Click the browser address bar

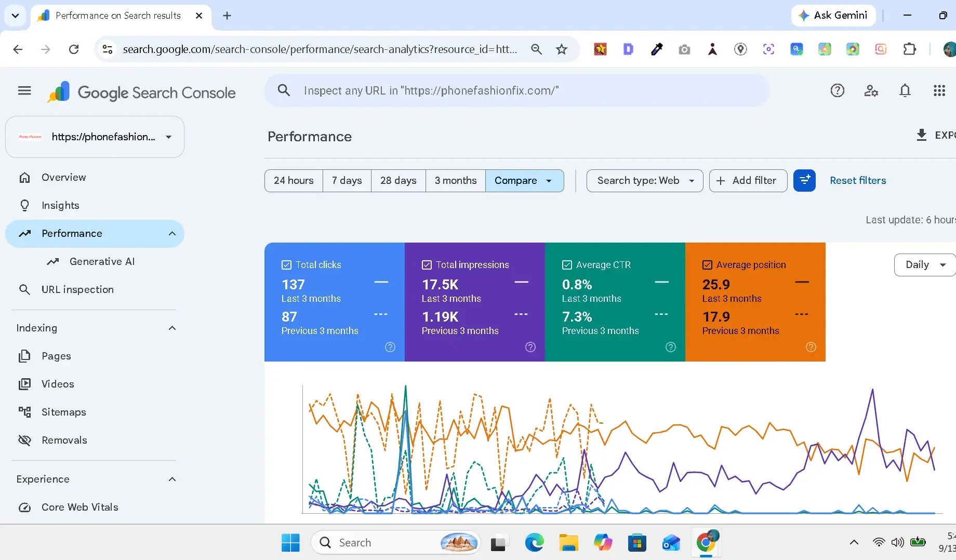coord(320,49)
